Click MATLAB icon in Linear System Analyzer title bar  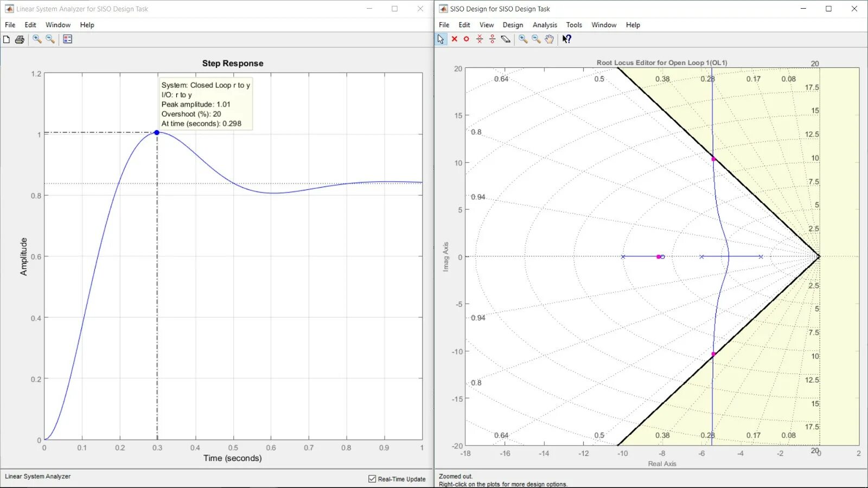coord(9,9)
